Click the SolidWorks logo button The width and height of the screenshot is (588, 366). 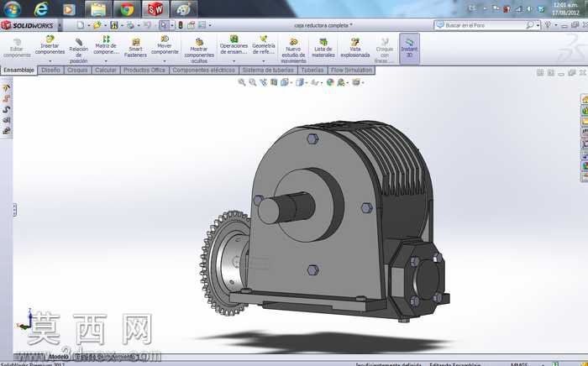(x=27, y=25)
